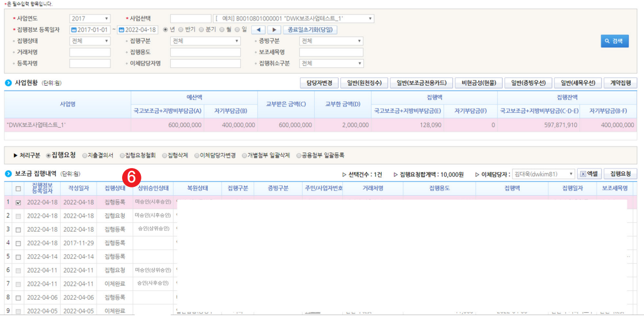Open calendar for end date 2022-04-18
The image size is (644, 319).
(x=121, y=30)
